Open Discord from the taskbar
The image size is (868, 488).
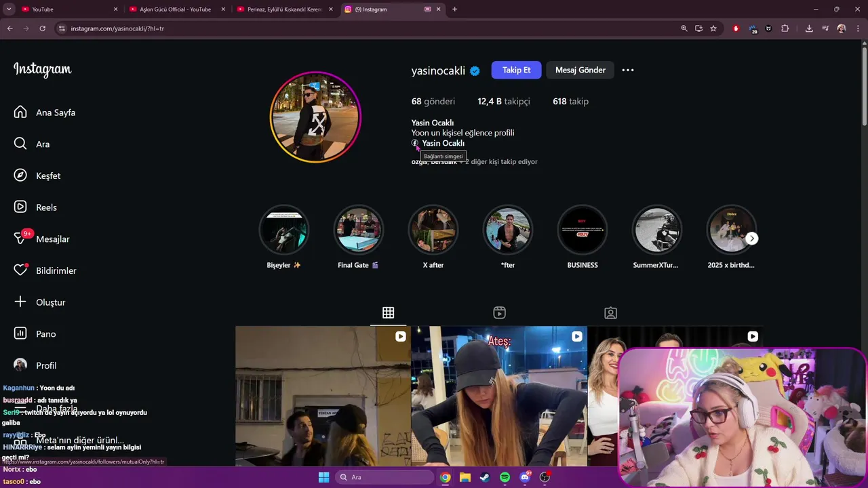[525, 477]
